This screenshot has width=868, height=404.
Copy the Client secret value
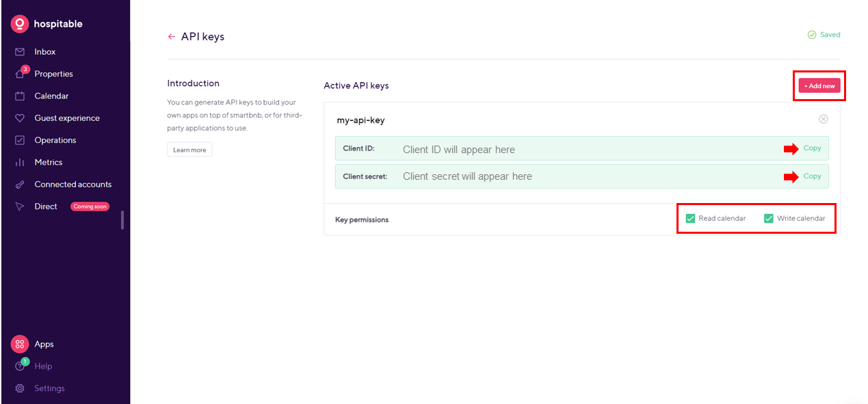pyautogui.click(x=811, y=176)
